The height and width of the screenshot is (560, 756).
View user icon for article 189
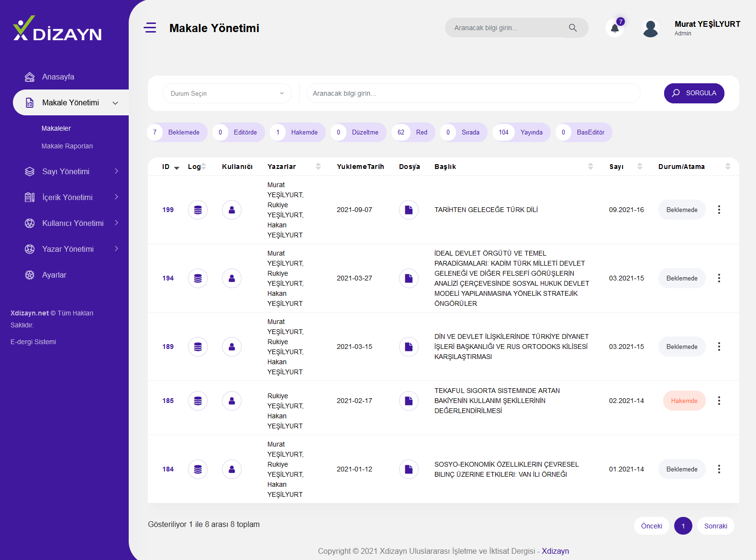point(232,347)
